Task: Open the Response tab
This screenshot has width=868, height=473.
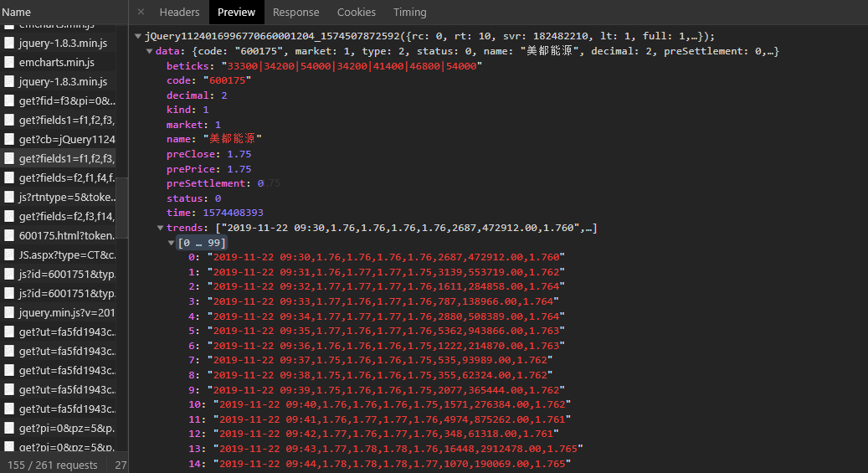Action: (x=295, y=12)
